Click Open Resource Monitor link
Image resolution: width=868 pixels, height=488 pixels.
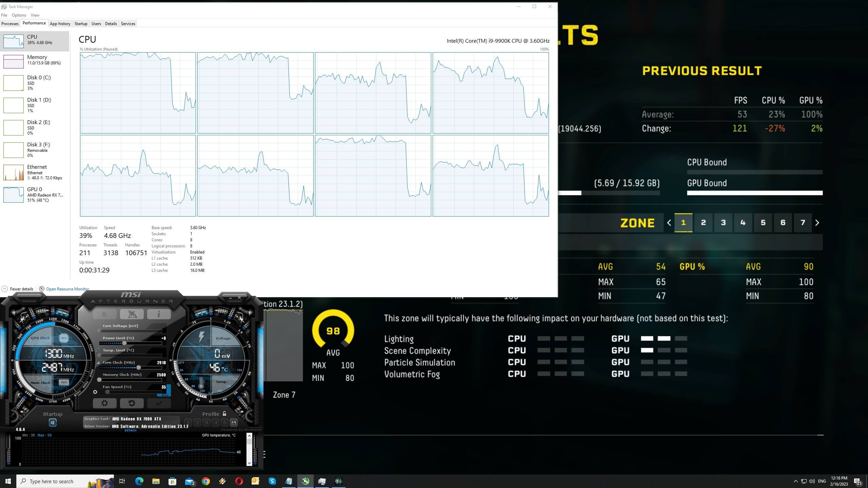tap(67, 289)
